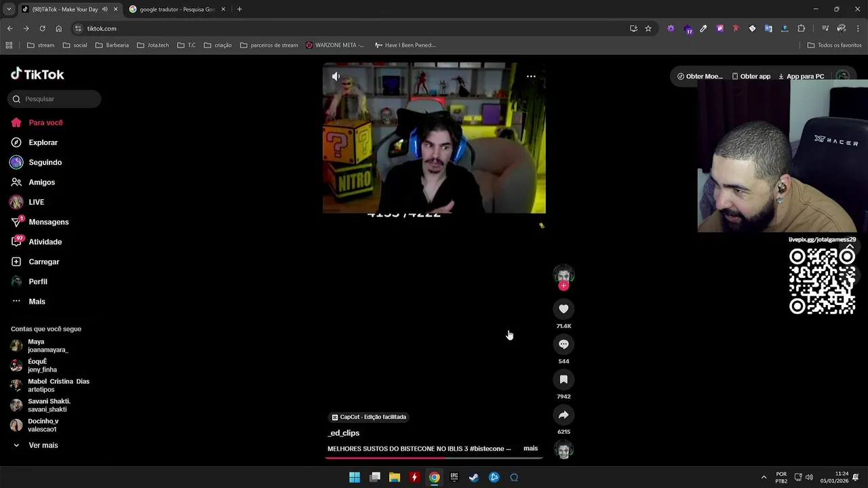868x488 pixels.
Task: Like the video with the heart icon
Action: click(x=564, y=309)
